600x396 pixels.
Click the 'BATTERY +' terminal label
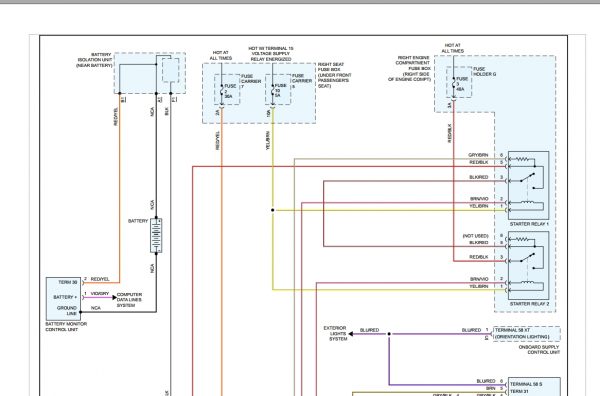[x=65, y=297]
